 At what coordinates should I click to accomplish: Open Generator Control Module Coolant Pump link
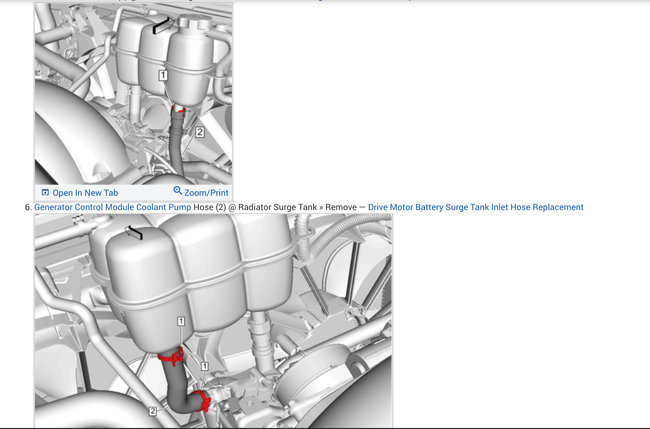coord(113,207)
